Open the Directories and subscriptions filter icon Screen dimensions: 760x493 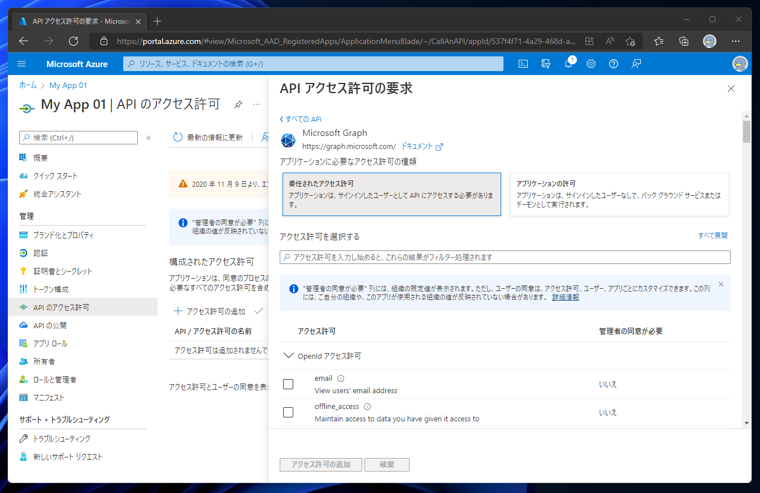tap(546, 64)
